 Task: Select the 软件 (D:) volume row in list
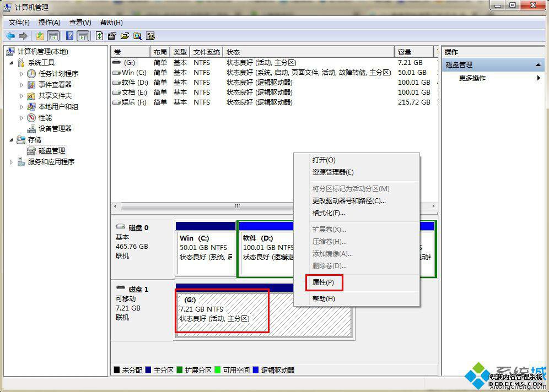coord(274,83)
